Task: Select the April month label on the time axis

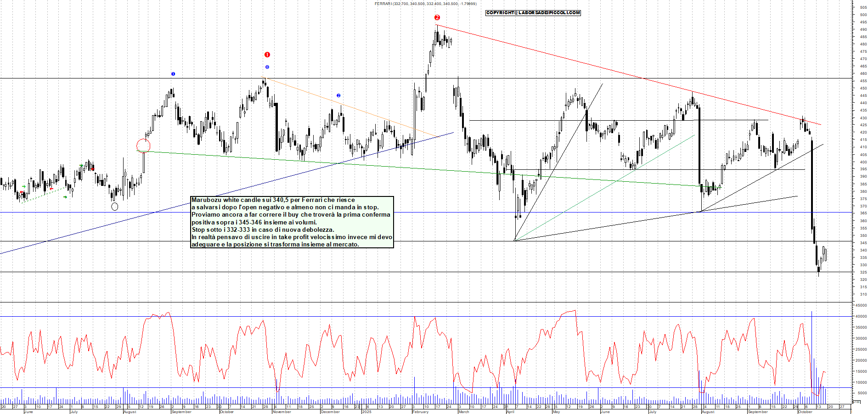Action: point(510,412)
